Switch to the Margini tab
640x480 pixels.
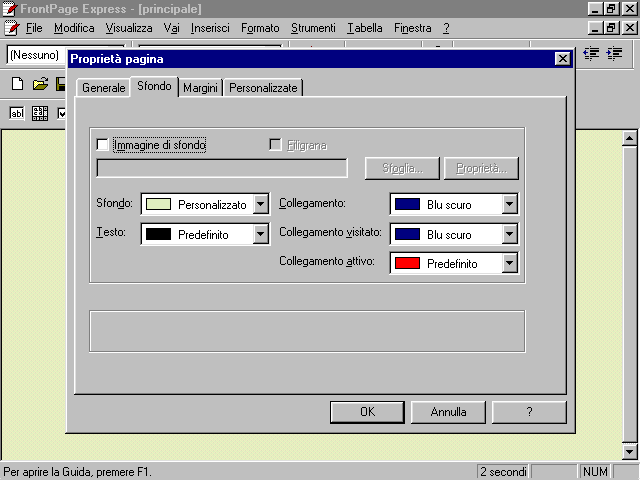coord(200,88)
